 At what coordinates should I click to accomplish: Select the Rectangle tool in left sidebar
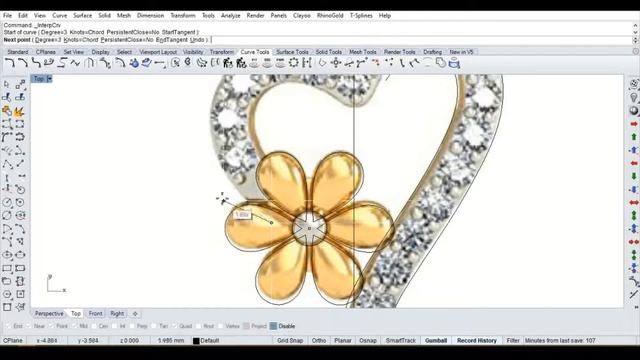click(x=7, y=268)
